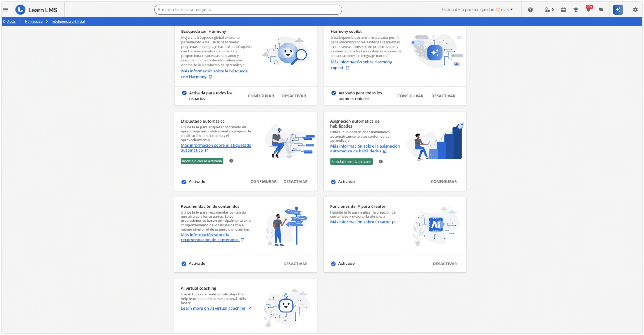Open settings via the gear icon
Image resolution: width=644 pixels, height=335 pixels.
point(635,9)
